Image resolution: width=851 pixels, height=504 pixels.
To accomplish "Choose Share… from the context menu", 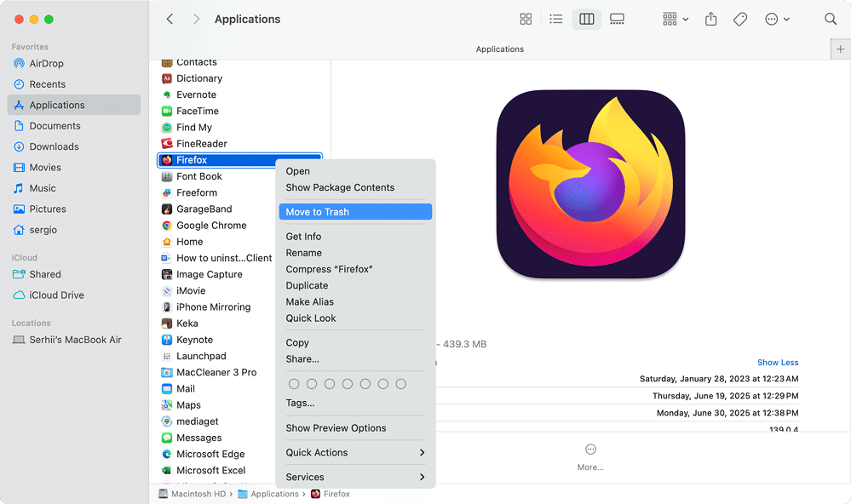I will tap(355, 359).
